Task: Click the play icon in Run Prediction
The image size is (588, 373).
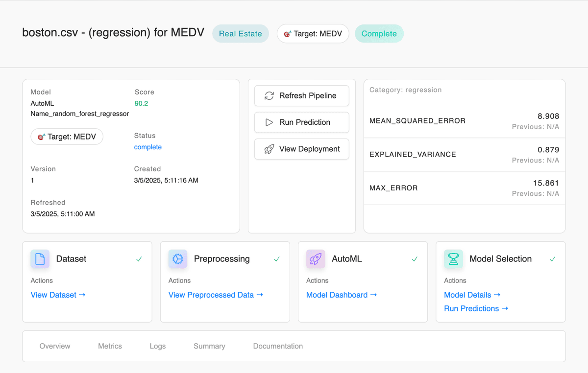Action: pos(269,122)
